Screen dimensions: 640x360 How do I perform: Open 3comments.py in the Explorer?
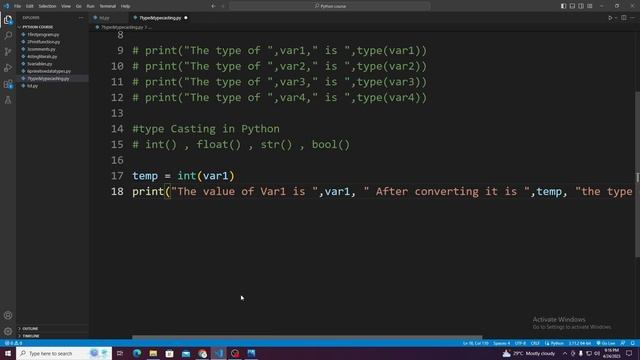[x=41, y=49]
